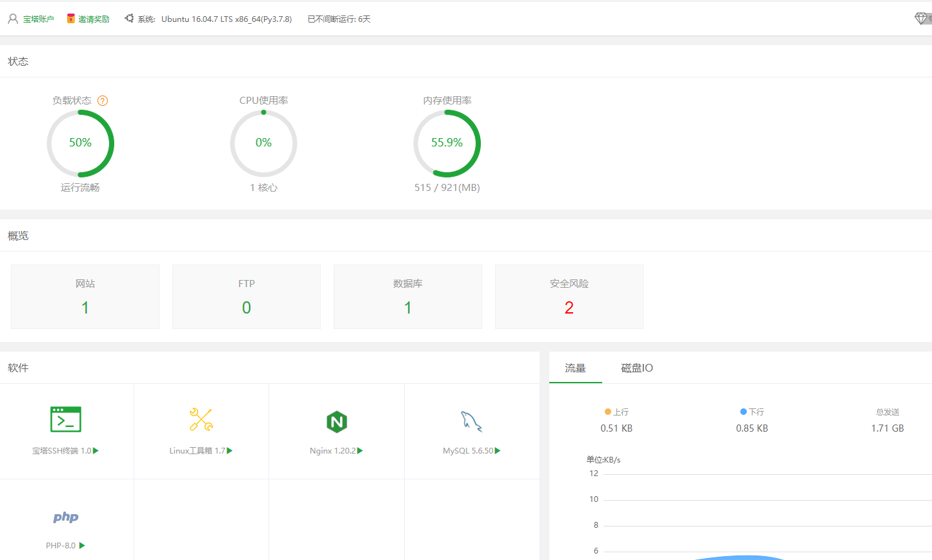Viewport: 932px width, 560px height.
Task: Click the 运行流畅 status text
Action: (80, 188)
